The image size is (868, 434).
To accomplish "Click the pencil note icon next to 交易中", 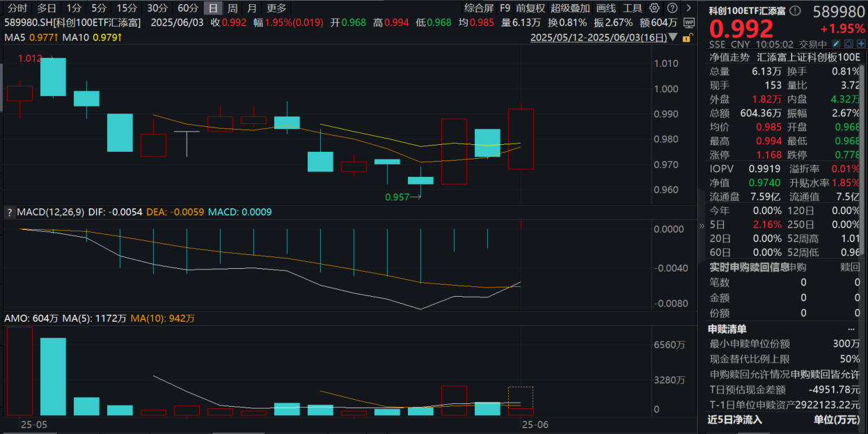I will (x=836, y=44).
